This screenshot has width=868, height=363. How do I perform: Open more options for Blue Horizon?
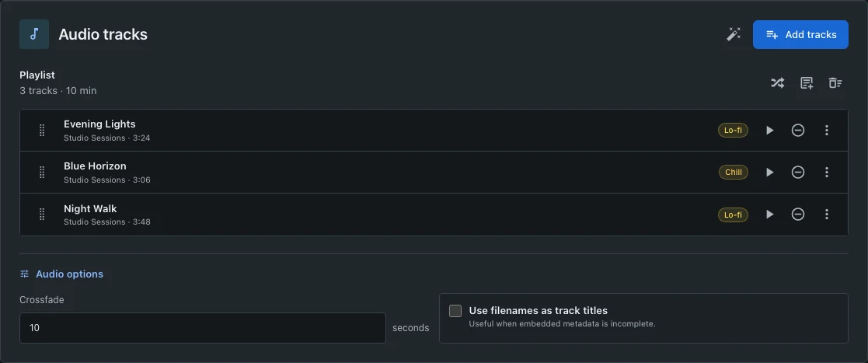(827, 173)
